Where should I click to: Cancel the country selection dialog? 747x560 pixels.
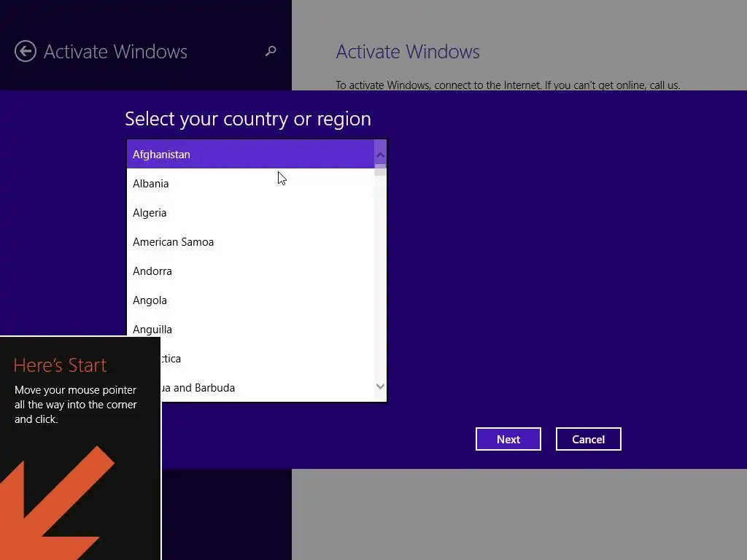(589, 439)
